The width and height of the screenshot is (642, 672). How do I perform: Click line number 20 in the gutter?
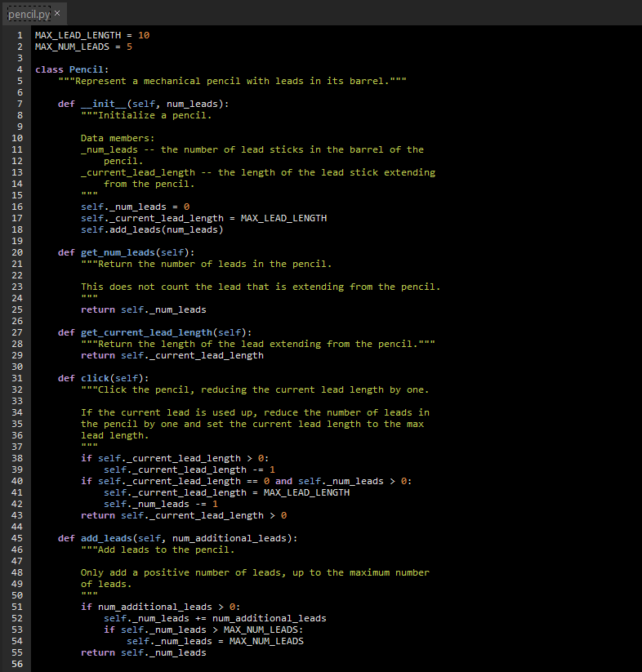17,251
